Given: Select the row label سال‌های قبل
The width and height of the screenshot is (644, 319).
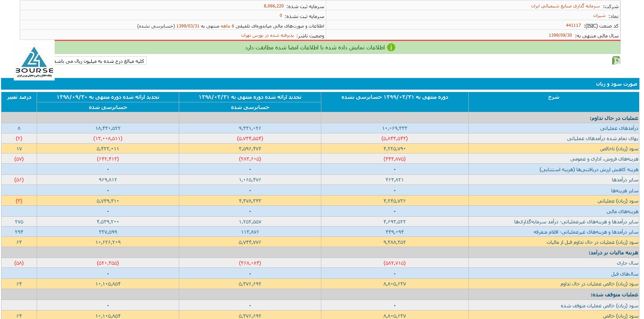Looking at the screenshot, I should coord(625,273).
